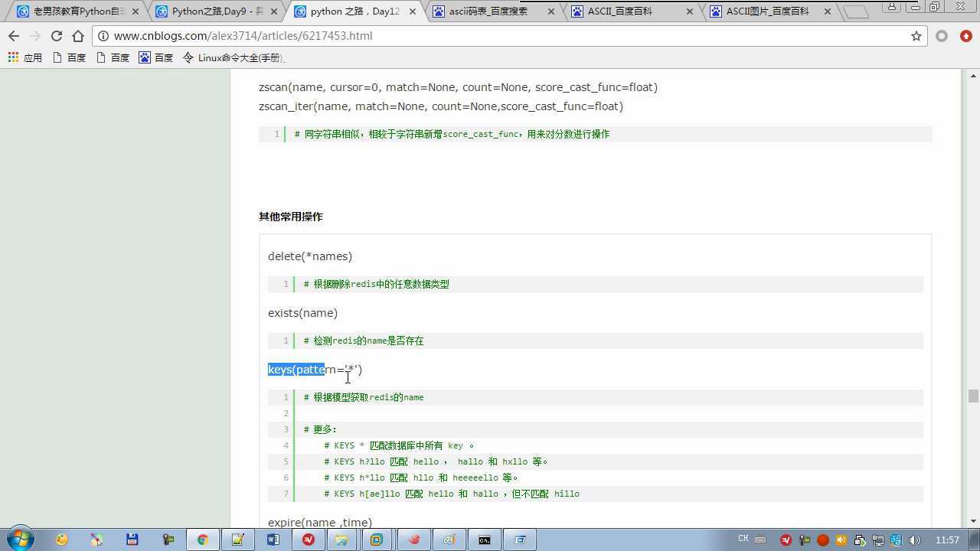Viewport: 980px width, 551px height.
Task: Click the scrollbar up arrow
Action: click(x=973, y=76)
